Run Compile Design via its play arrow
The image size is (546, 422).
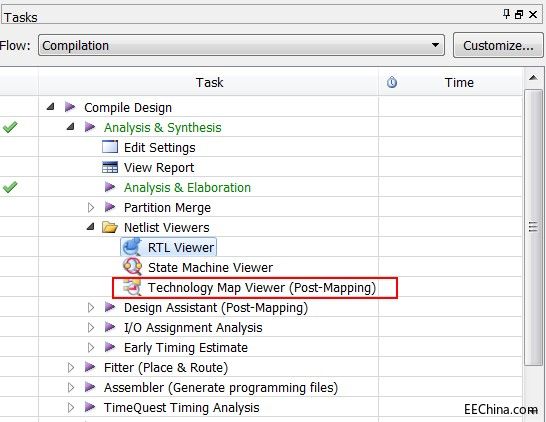coord(70,107)
